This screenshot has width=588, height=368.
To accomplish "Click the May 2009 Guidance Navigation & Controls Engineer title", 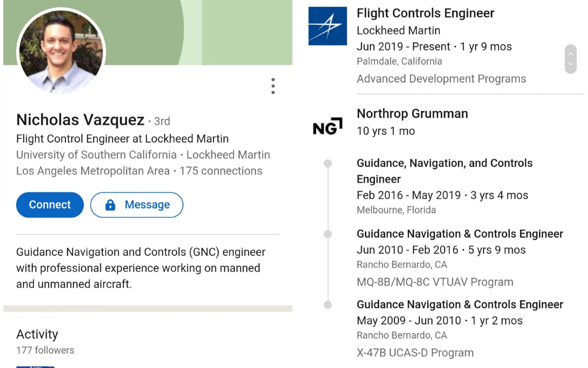I will [x=460, y=305].
